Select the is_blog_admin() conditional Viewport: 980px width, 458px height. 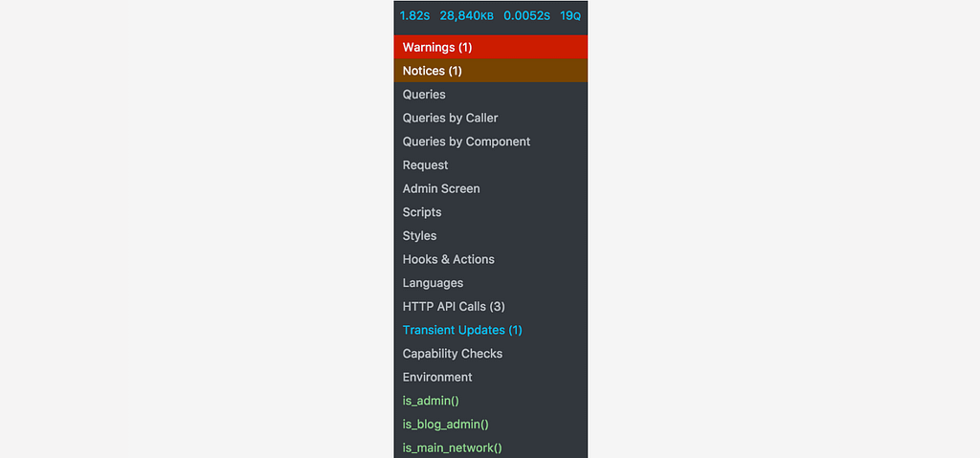(x=491, y=425)
